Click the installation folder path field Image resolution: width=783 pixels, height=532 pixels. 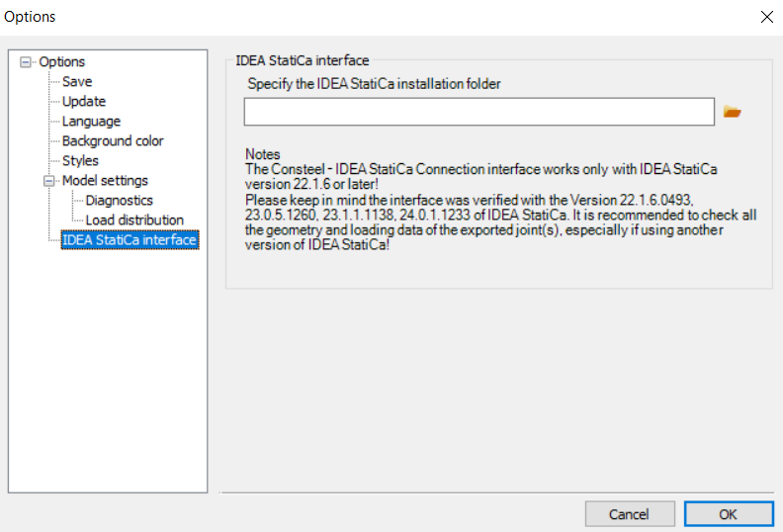point(478,112)
